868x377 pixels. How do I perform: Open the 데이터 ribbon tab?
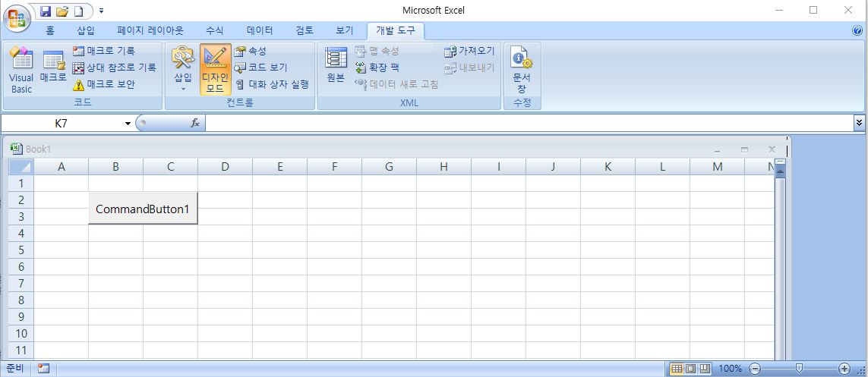(260, 30)
